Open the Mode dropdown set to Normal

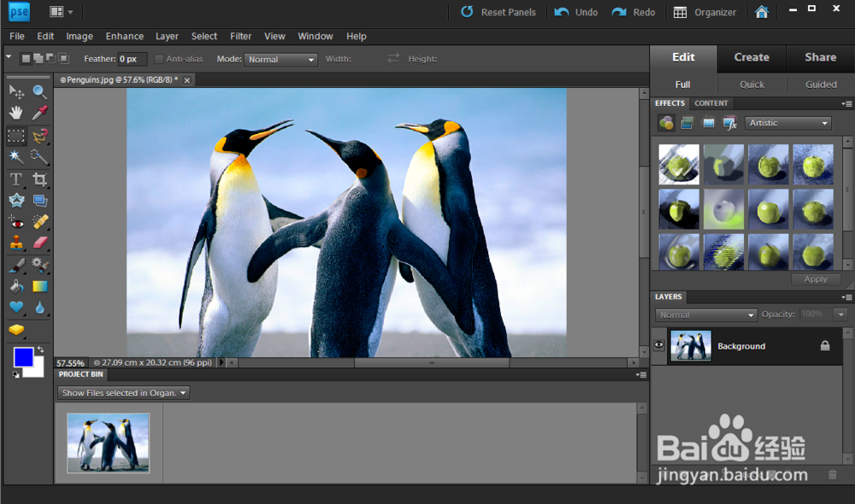(x=280, y=60)
